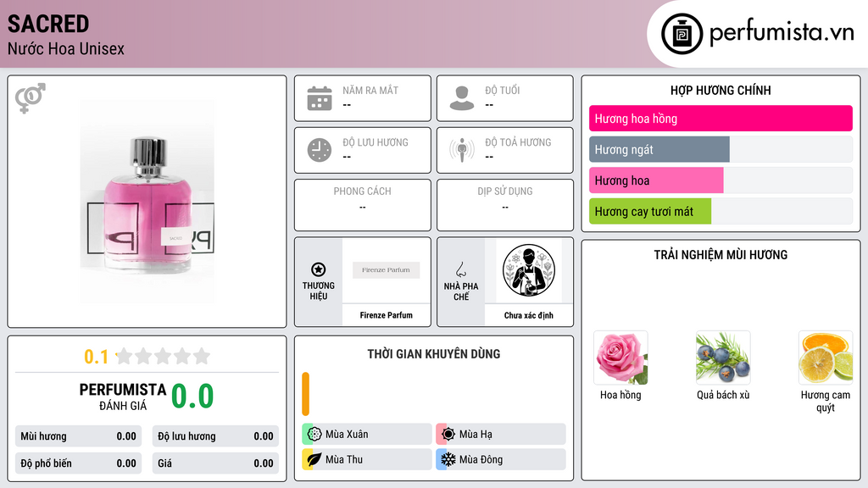868x488 pixels.
Task: Click the Thời gian khuyên dùng heading
Action: (434, 354)
